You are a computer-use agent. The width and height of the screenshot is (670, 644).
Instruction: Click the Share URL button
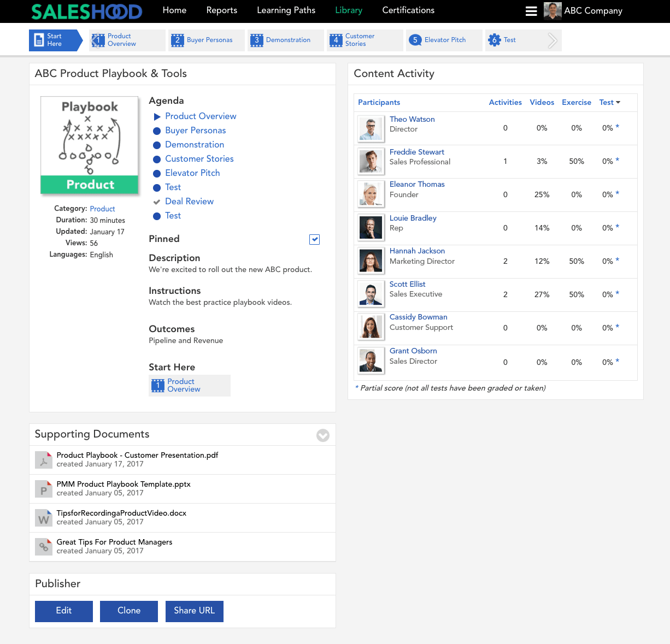click(x=195, y=611)
